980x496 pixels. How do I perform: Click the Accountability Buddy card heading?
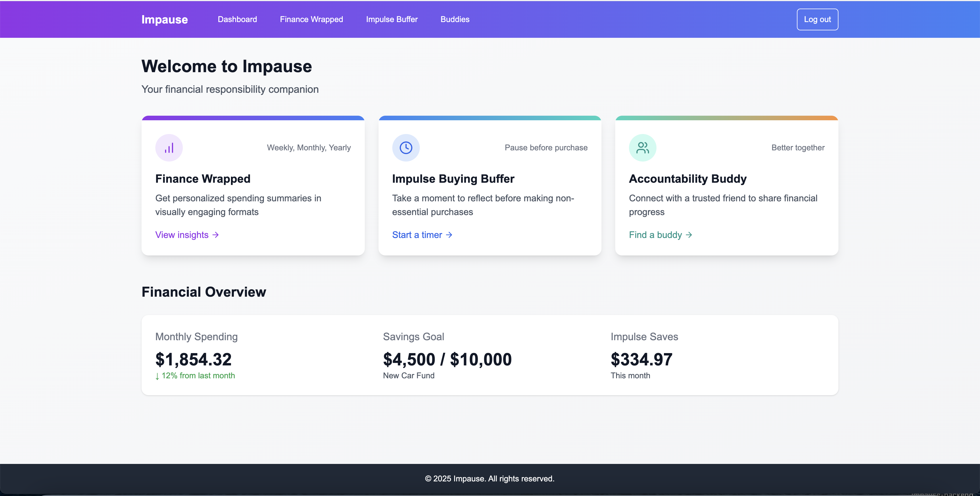coord(687,179)
